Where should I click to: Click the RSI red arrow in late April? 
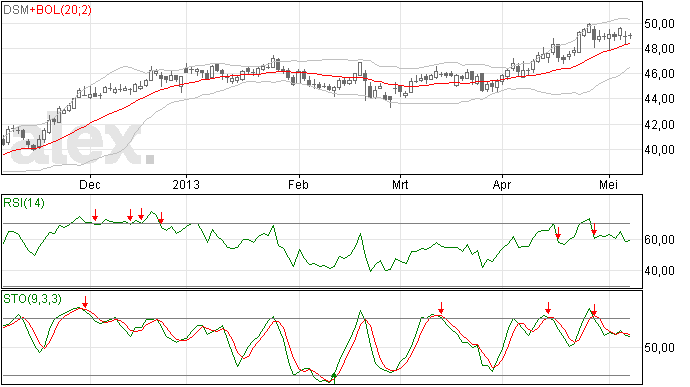pyautogui.click(x=558, y=233)
